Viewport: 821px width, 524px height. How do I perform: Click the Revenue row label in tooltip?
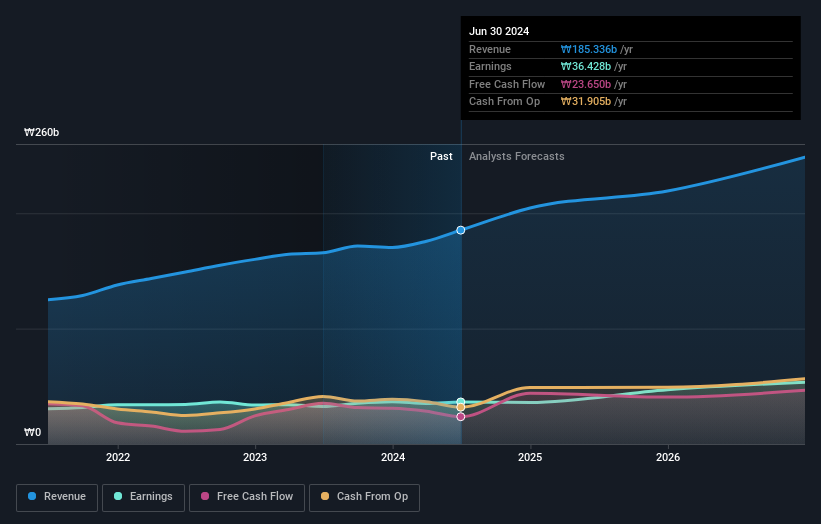[x=490, y=49]
